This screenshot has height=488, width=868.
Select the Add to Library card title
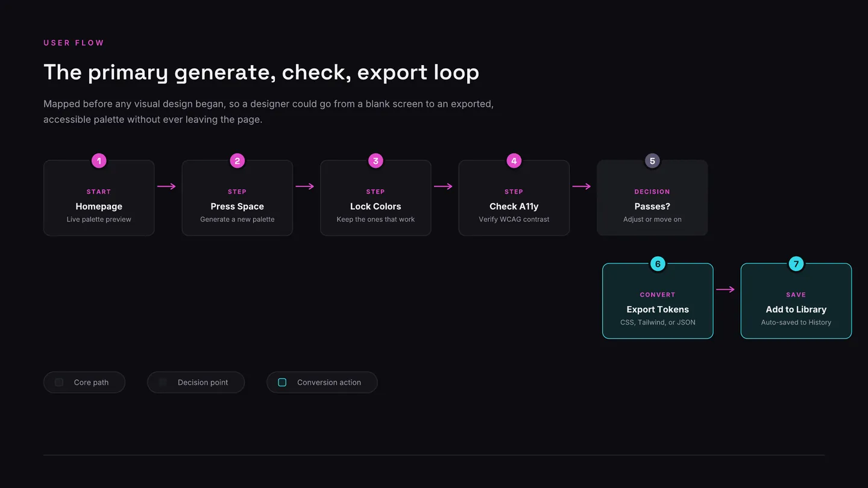coord(796,309)
